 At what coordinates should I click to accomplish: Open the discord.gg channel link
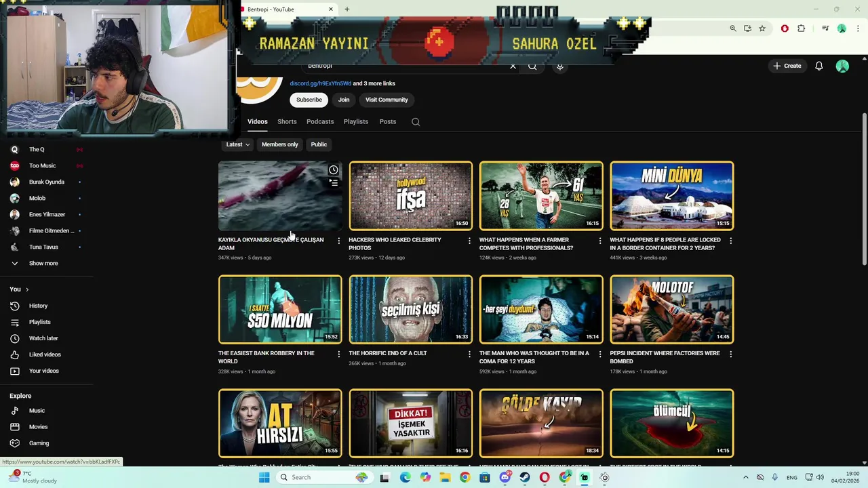(321, 83)
